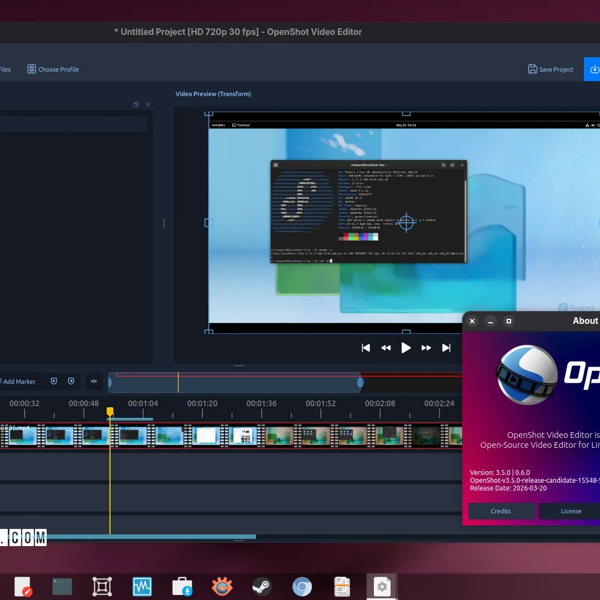Play the video preview
The image size is (600, 600).
(406, 348)
